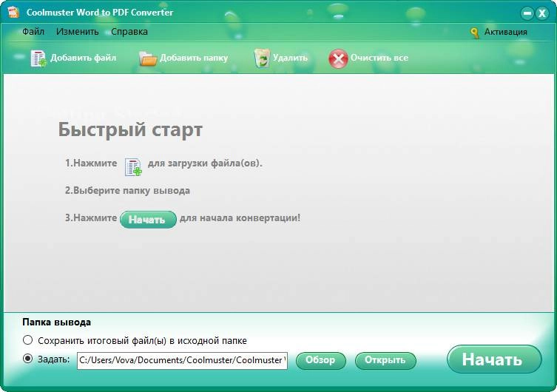Click the Начать button in Quick Start step 3
The width and height of the screenshot is (557, 392).
click(x=148, y=219)
